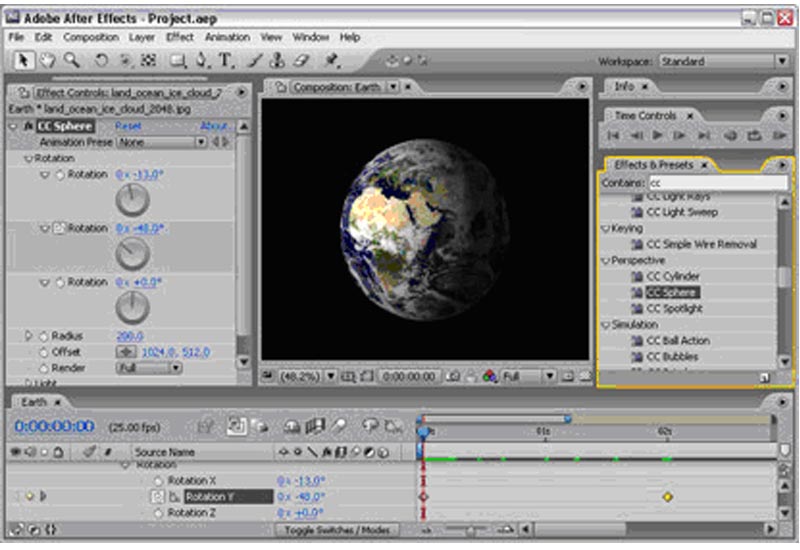Toggle the Rotation Y stopwatch in timeline

coord(158,496)
